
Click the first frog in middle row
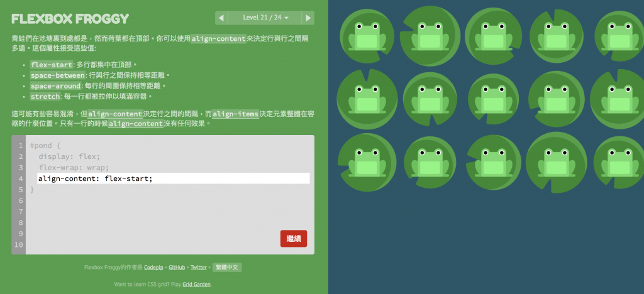tap(367, 100)
